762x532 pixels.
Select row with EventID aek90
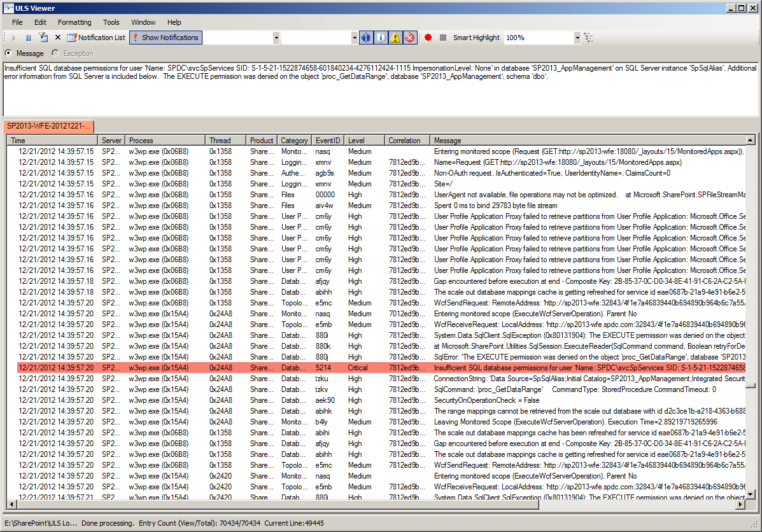(381, 400)
